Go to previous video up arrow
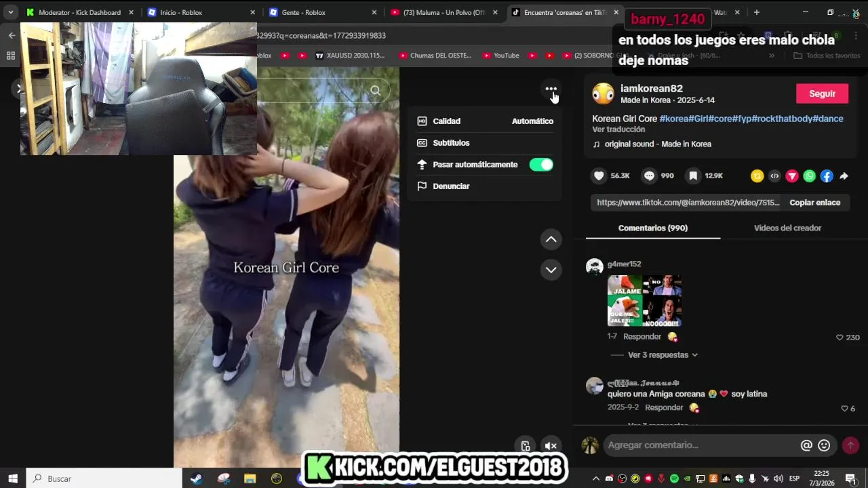Screen dimensions: 868x488 [551, 239]
